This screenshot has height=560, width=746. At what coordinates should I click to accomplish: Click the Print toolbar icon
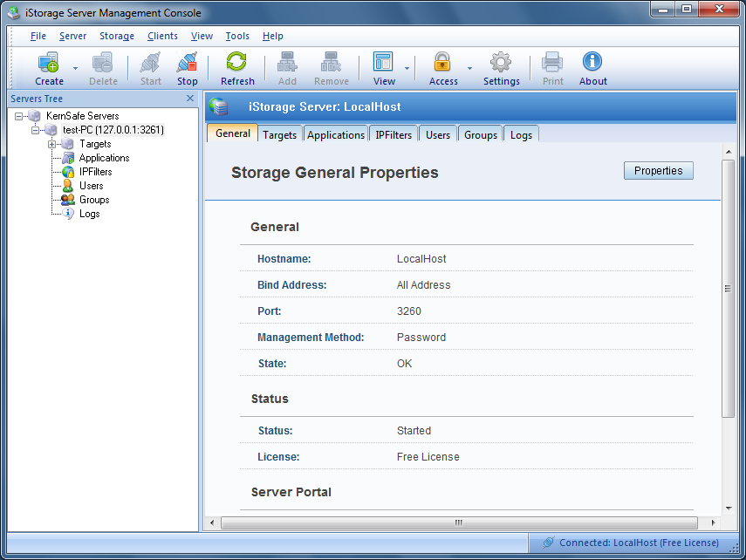coord(552,62)
